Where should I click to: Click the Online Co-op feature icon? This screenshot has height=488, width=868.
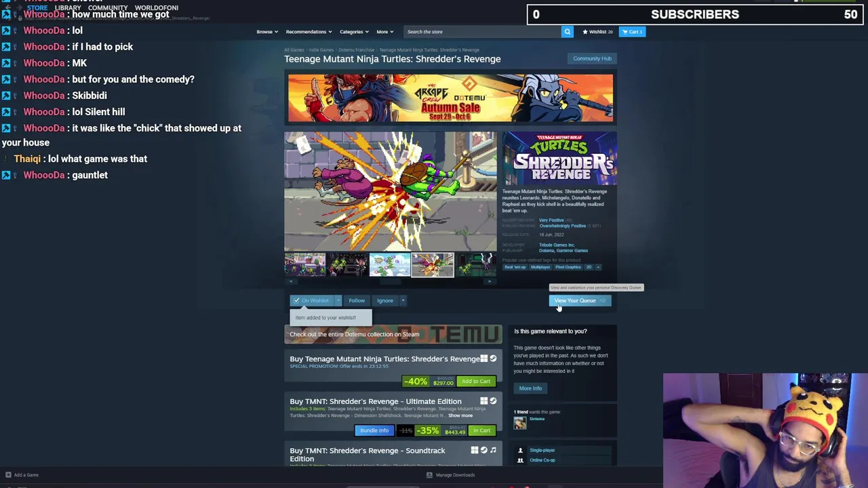click(x=520, y=460)
